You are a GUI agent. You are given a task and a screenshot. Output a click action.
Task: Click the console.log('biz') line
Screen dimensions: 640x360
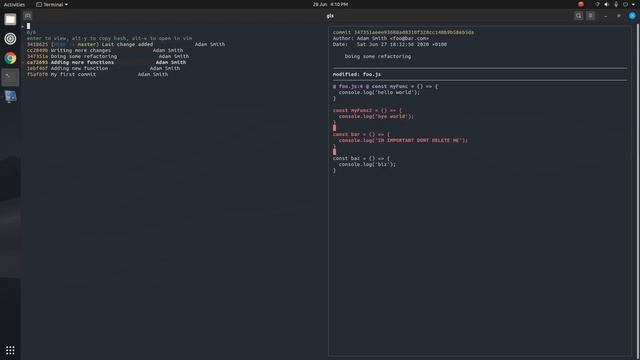click(x=367, y=164)
